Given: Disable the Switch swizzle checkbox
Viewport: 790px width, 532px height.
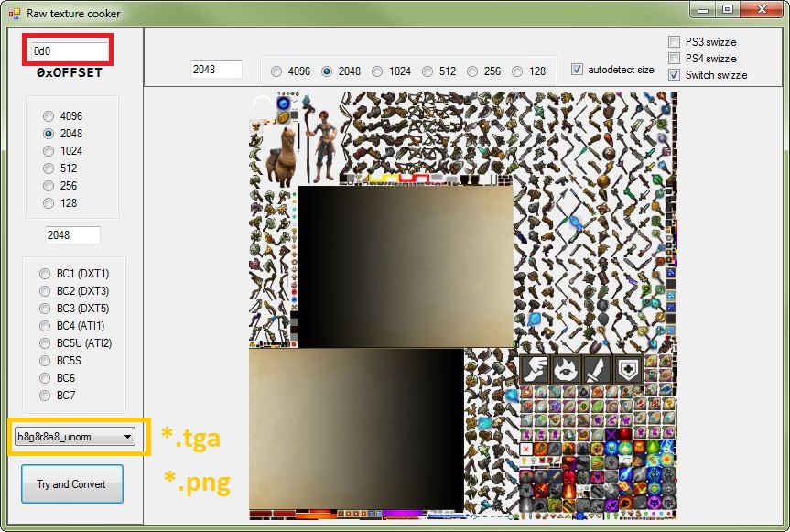Looking at the screenshot, I should (x=674, y=75).
